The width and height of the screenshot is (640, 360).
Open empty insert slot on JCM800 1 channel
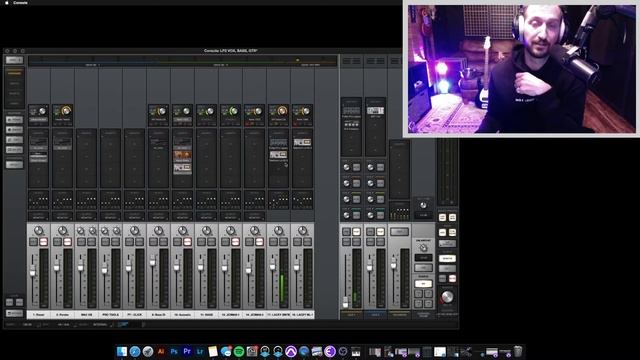[231, 143]
